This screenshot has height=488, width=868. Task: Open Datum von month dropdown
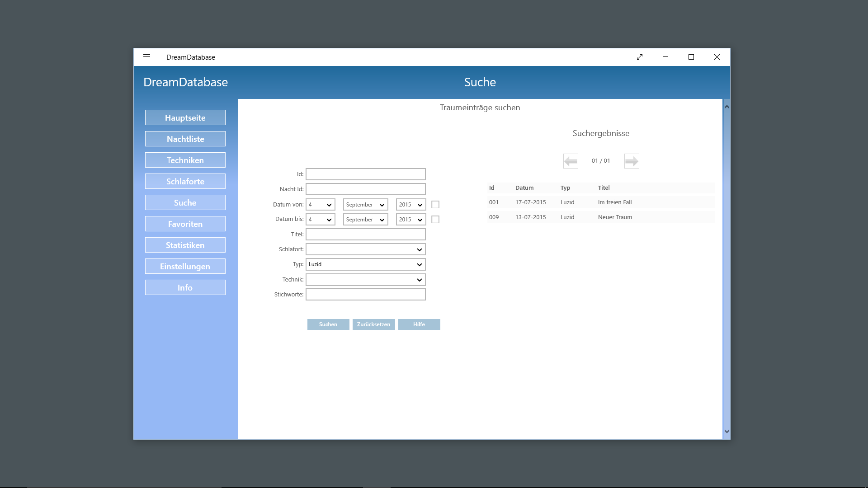click(365, 205)
